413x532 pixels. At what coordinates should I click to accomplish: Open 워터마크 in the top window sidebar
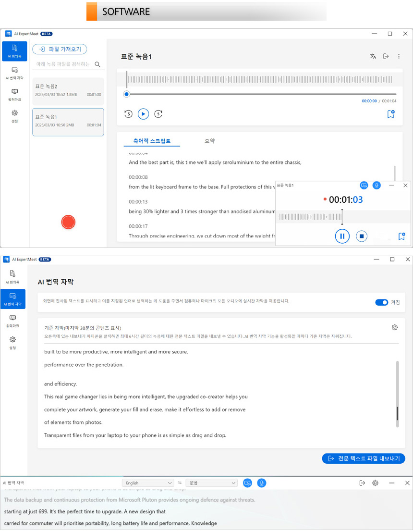[14, 94]
